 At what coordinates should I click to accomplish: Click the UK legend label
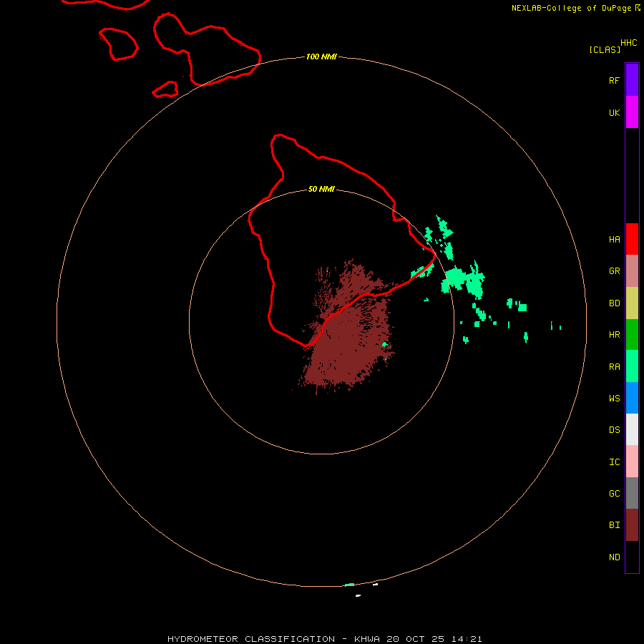coord(614,112)
